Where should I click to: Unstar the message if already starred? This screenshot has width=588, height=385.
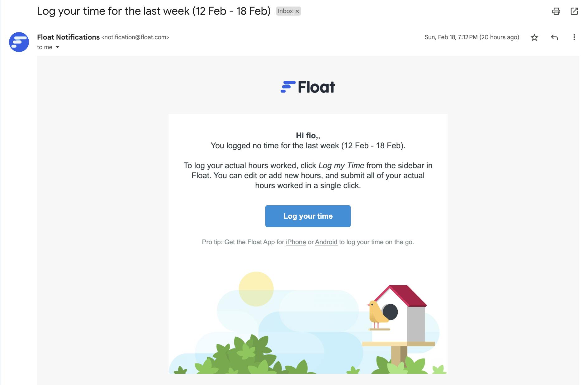pyautogui.click(x=534, y=37)
